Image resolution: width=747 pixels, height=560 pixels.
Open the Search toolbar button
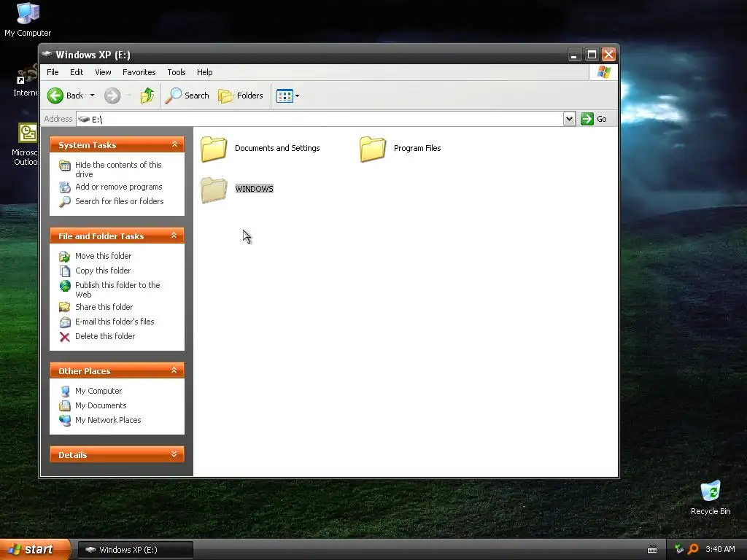tap(187, 96)
